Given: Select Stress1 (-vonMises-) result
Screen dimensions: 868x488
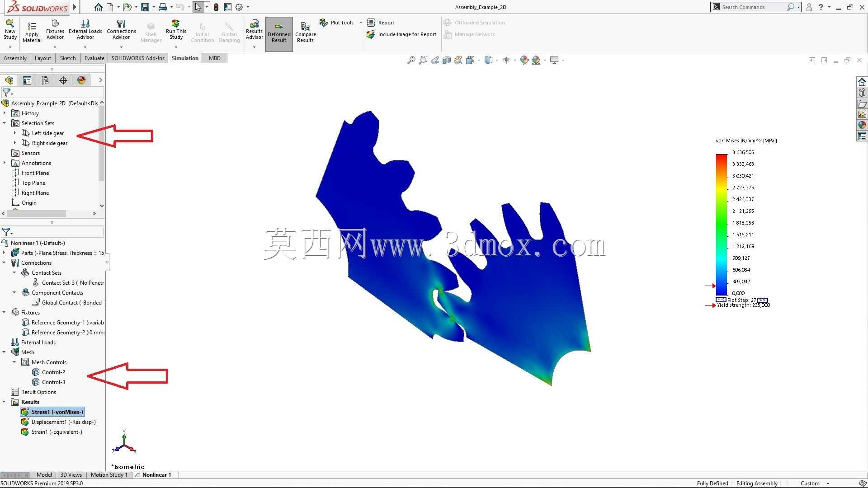Looking at the screenshot, I should [x=52, y=412].
